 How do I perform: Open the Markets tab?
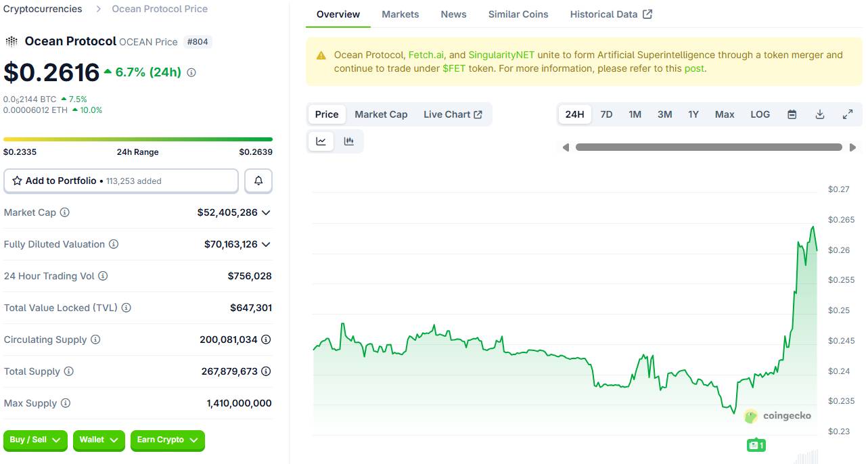pyautogui.click(x=400, y=14)
